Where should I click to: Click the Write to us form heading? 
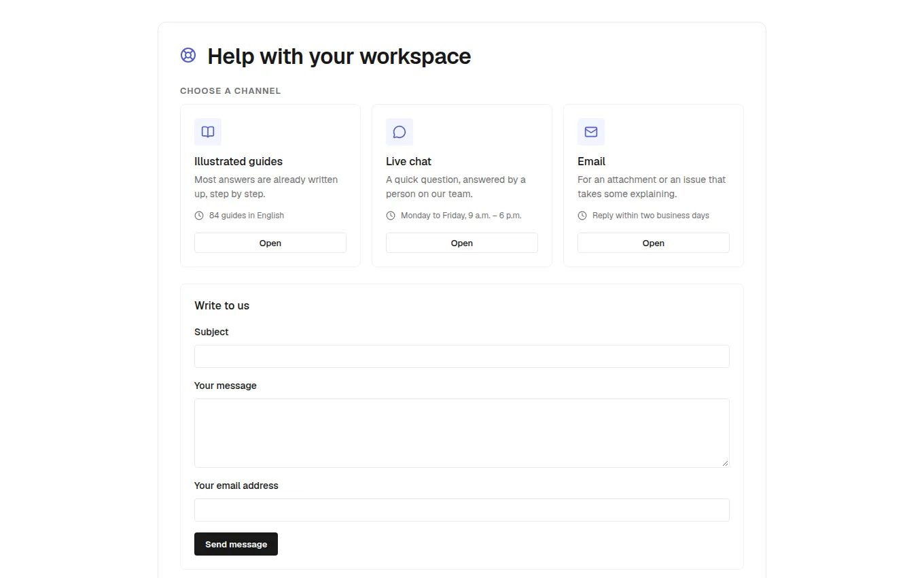[x=221, y=305]
